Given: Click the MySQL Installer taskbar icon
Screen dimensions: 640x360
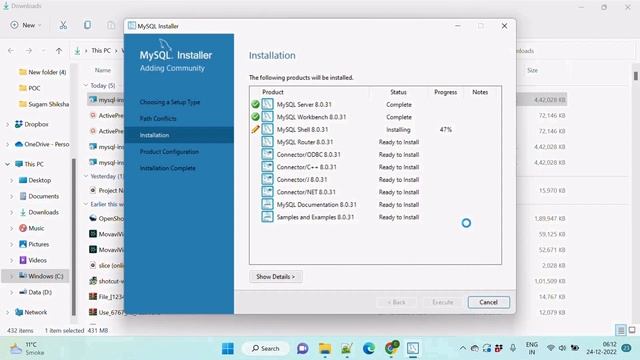Looking at the screenshot, I should coord(413,349).
